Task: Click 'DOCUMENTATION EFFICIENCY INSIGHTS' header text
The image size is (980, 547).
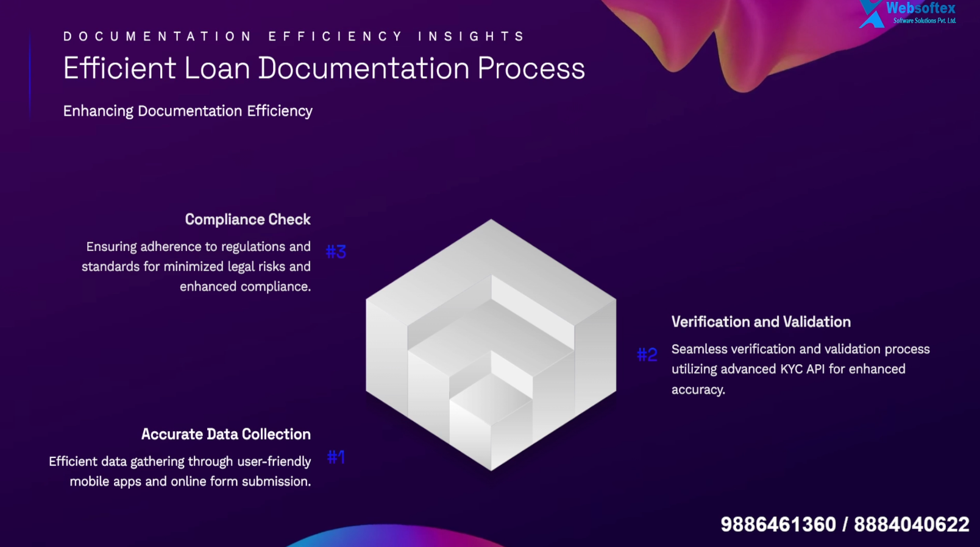Action: click(x=294, y=37)
